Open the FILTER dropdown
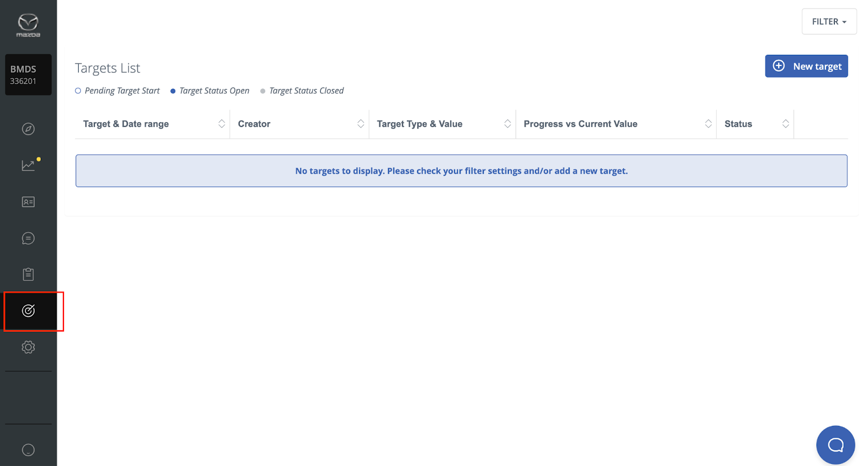Image resolution: width=868 pixels, height=466 pixels. (829, 22)
